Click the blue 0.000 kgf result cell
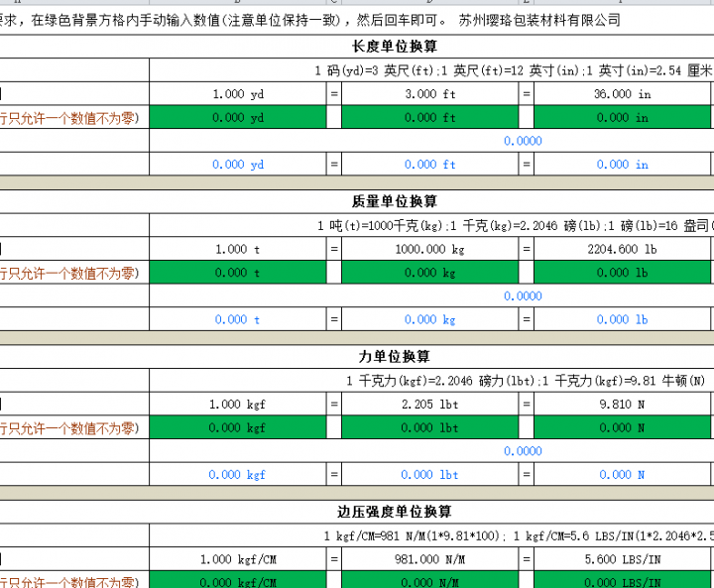 238,475
